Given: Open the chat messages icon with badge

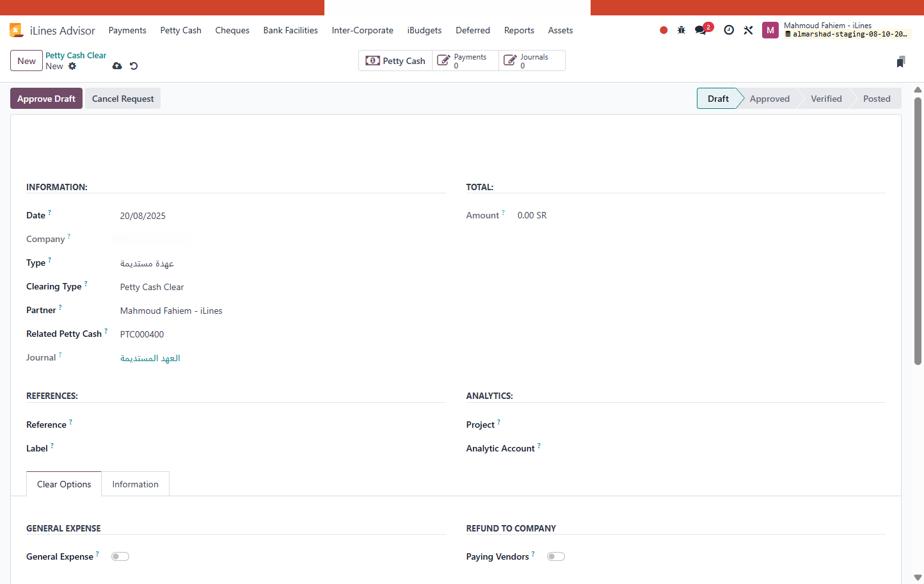Looking at the screenshot, I should 703,29.
